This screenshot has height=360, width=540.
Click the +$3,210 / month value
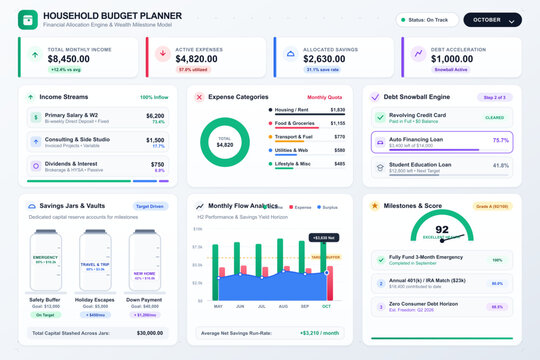point(319,333)
